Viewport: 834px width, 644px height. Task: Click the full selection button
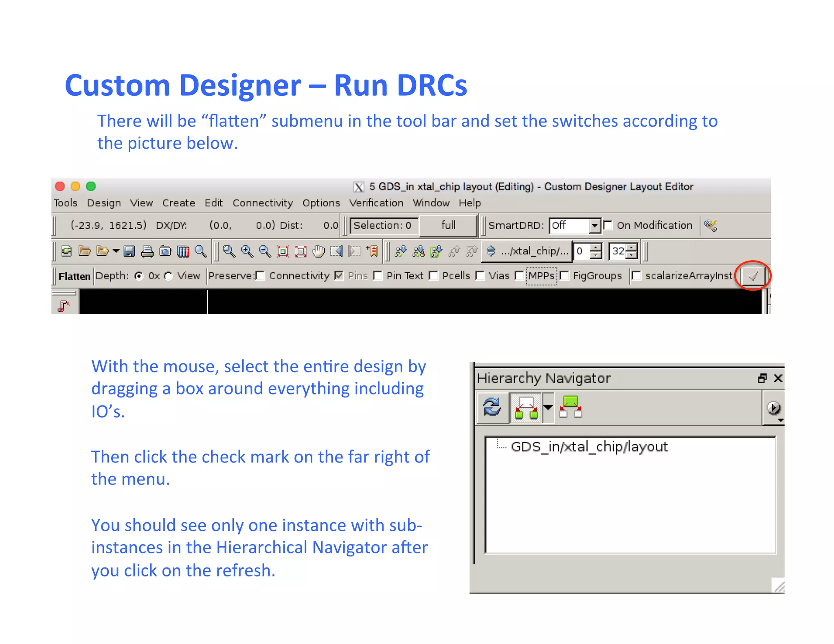(448, 225)
